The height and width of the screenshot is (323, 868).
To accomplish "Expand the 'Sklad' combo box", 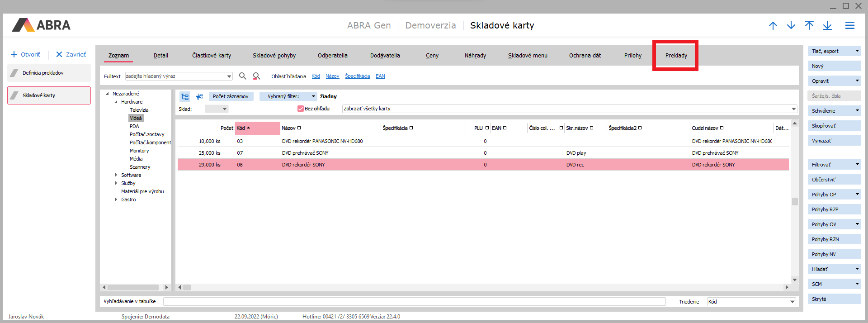I will pos(224,109).
